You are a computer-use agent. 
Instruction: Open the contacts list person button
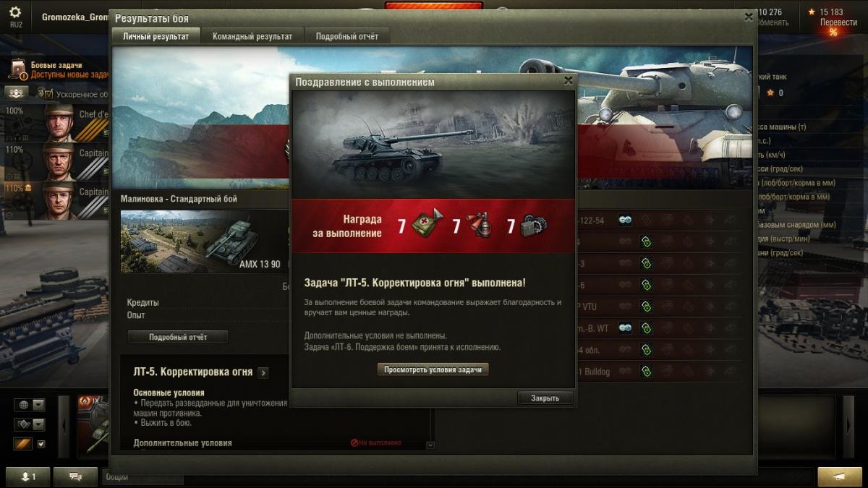pyautogui.click(x=29, y=476)
